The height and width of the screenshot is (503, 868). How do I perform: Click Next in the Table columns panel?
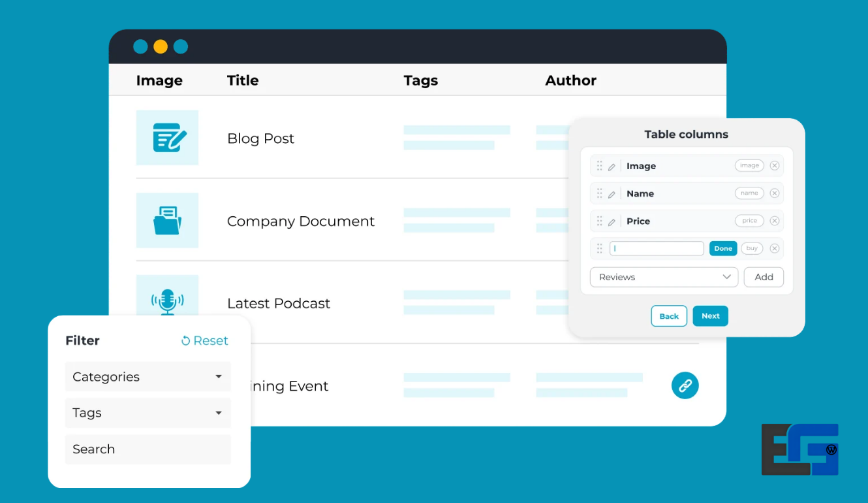pos(710,316)
